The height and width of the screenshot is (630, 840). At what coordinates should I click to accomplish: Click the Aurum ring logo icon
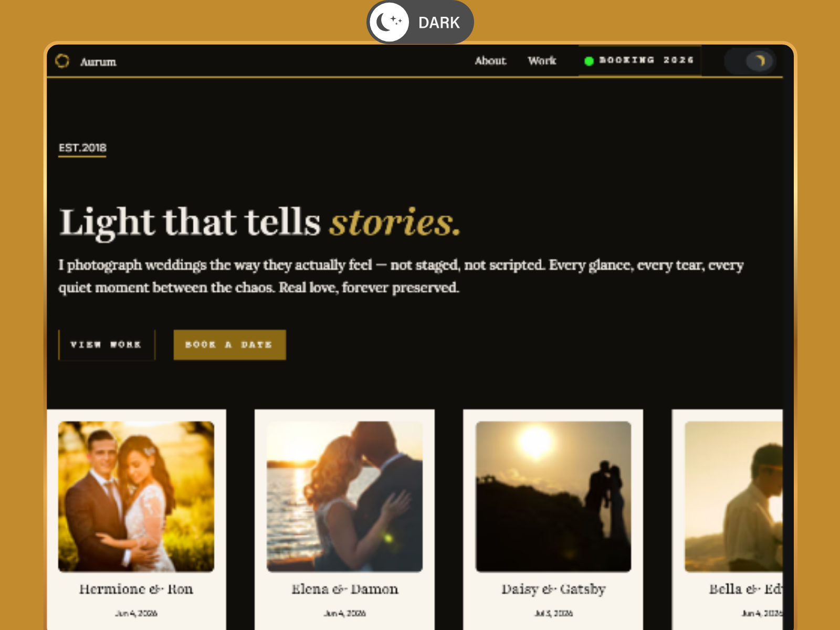pos(62,61)
